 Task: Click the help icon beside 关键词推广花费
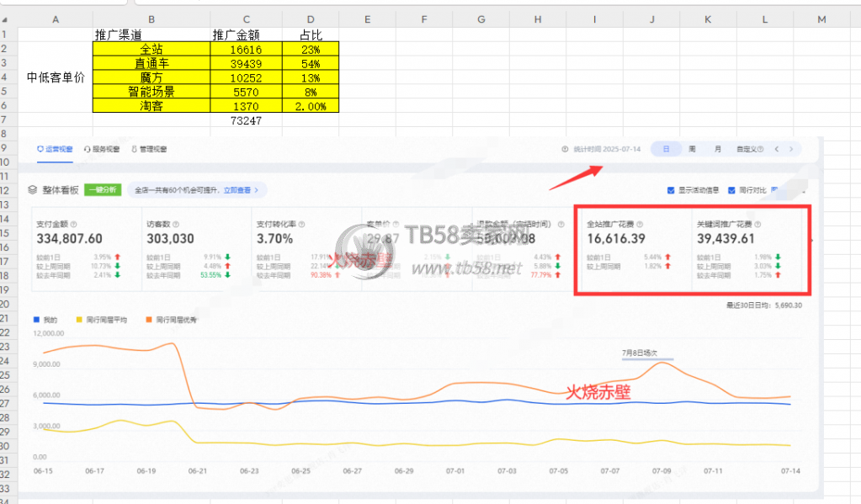pyautogui.click(x=757, y=225)
